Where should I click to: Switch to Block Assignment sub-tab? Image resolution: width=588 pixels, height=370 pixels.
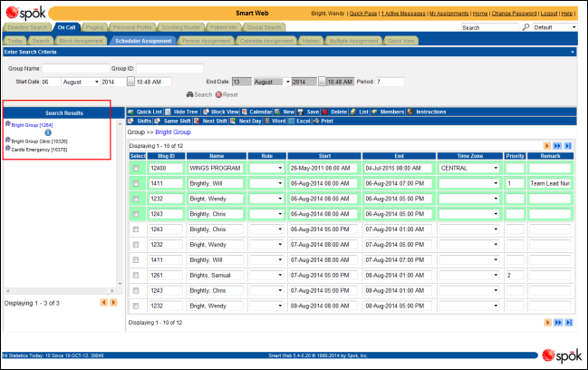(81, 41)
